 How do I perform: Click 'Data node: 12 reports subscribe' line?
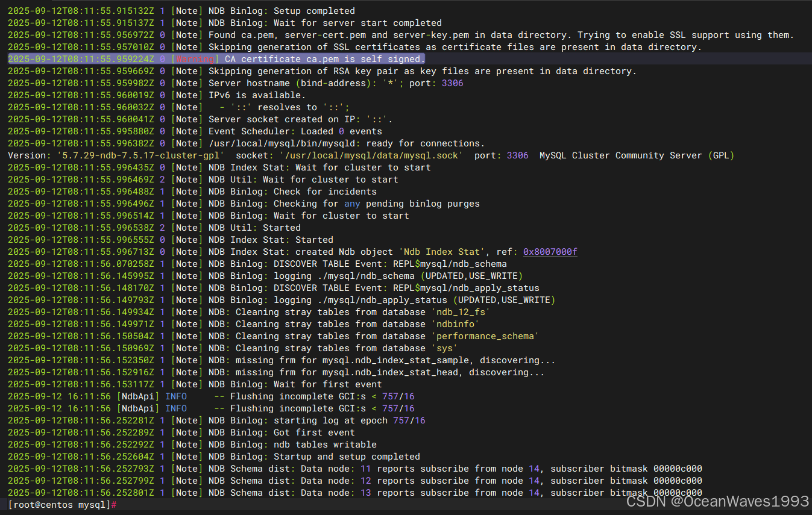355,481
